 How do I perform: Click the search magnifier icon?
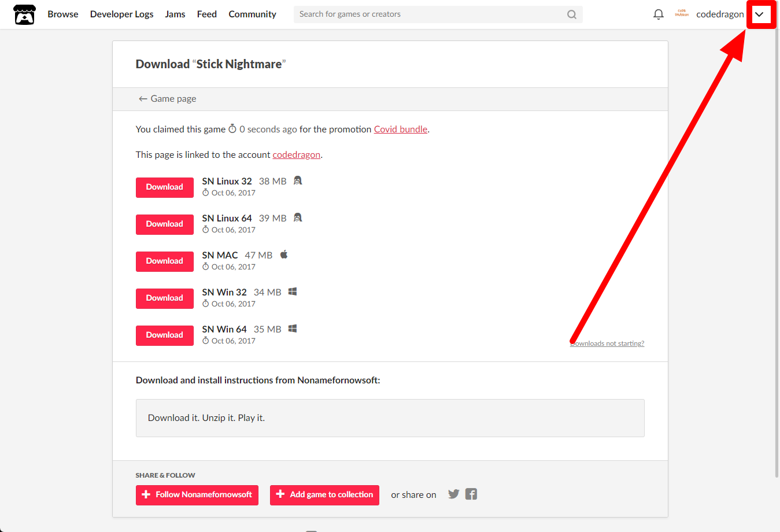[572, 14]
